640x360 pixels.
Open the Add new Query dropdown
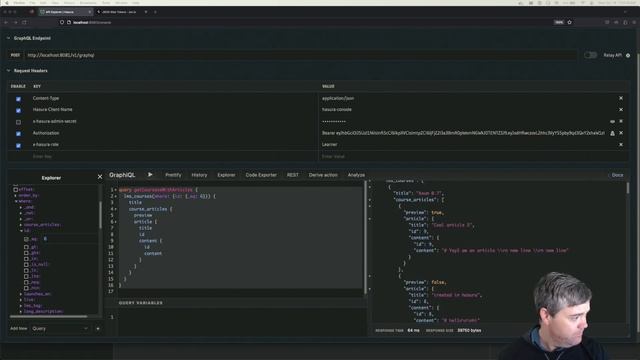[x=60, y=329]
